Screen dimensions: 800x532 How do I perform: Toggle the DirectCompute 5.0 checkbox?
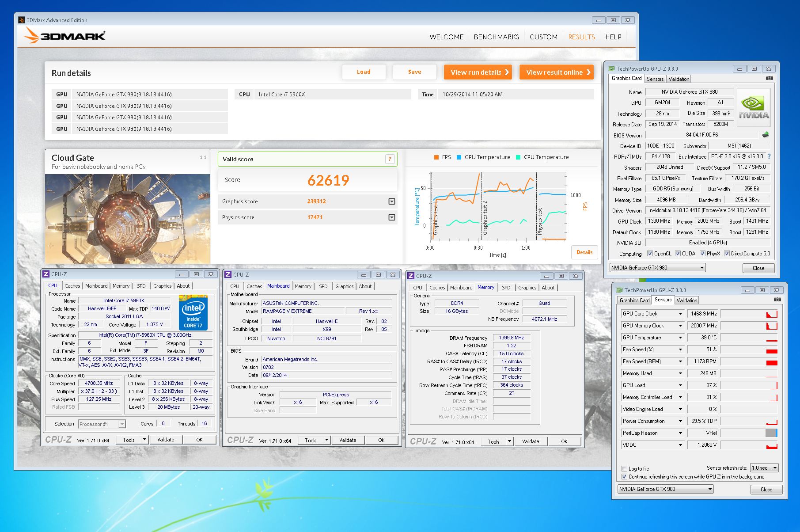727,254
